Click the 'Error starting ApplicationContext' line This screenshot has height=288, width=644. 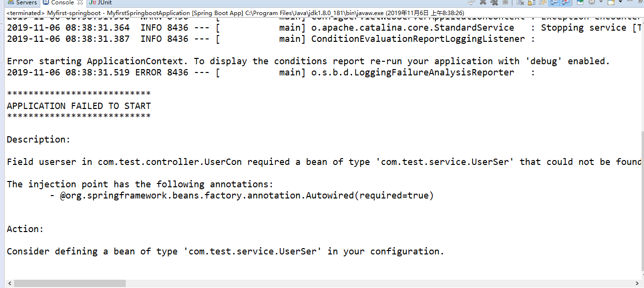pyautogui.click(x=308, y=61)
